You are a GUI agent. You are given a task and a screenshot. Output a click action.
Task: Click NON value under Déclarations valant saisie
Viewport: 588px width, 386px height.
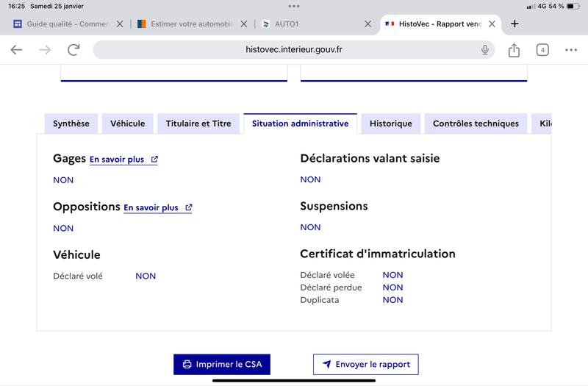click(310, 179)
